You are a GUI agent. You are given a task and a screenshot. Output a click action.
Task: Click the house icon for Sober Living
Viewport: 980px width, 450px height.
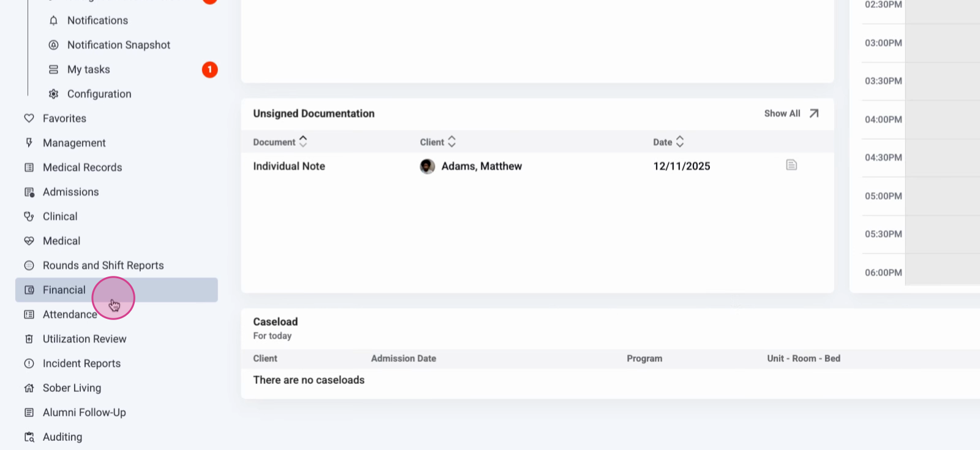click(x=29, y=387)
